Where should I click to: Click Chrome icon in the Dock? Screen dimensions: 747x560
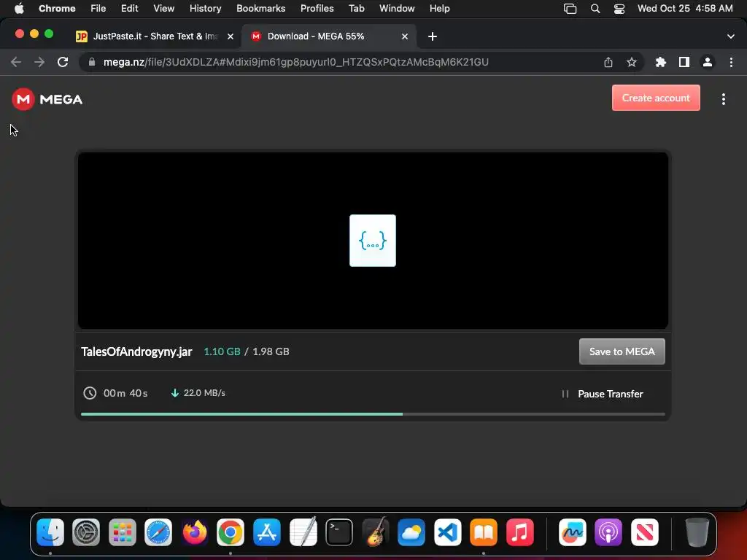(x=231, y=532)
